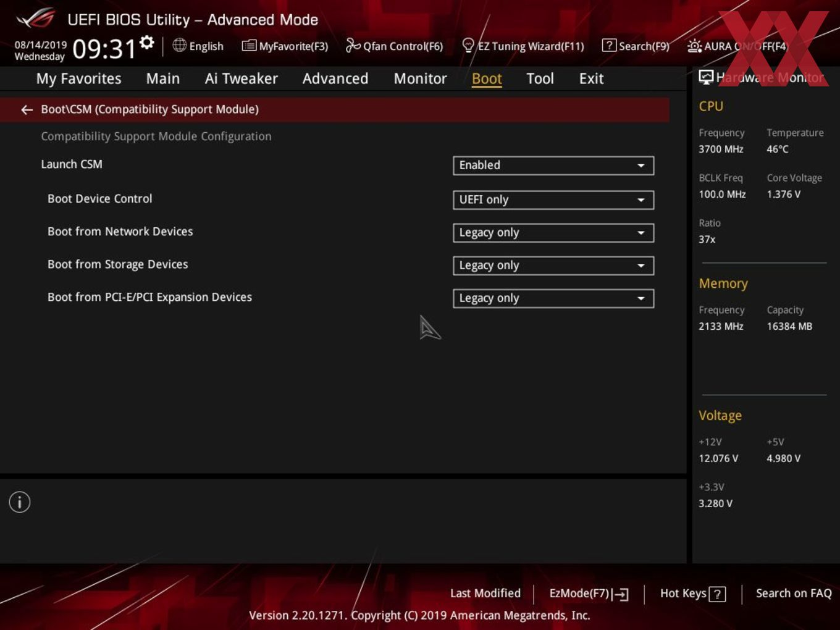Click the memory frequency value 2133 MHz

721,327
